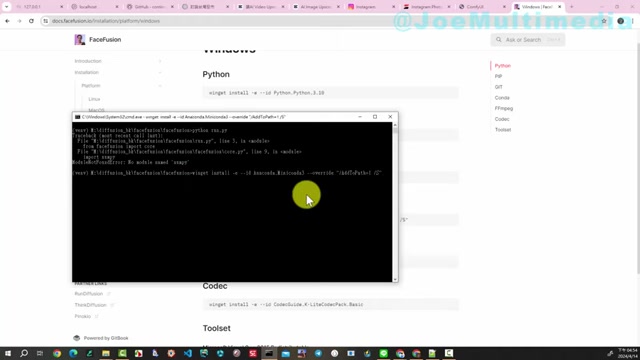Open Telegram from the taskbar
This screenshot has height=360, width=640.
click(x=318, y=353)
